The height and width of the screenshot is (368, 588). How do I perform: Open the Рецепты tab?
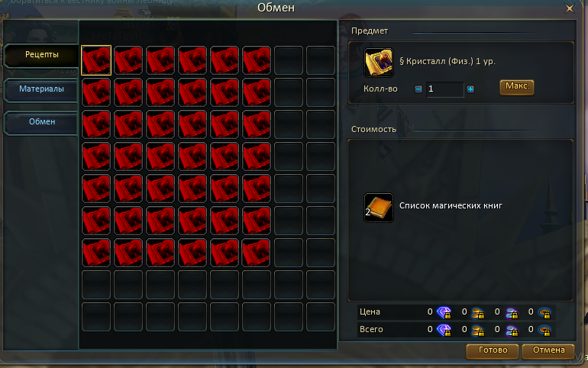[41, 55]
